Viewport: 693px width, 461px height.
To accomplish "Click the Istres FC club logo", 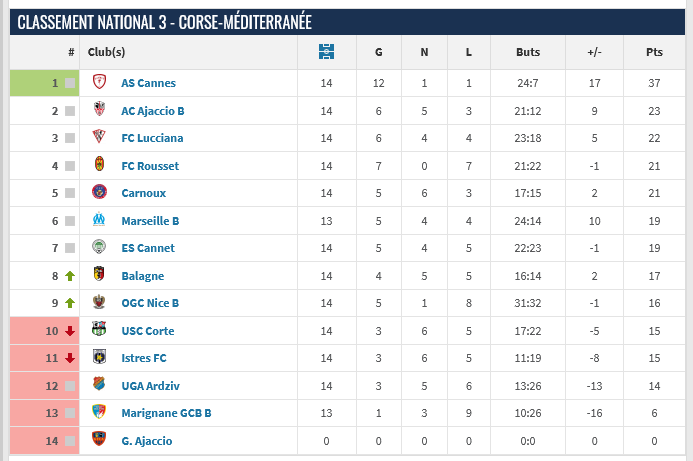I will pos(99,357).
